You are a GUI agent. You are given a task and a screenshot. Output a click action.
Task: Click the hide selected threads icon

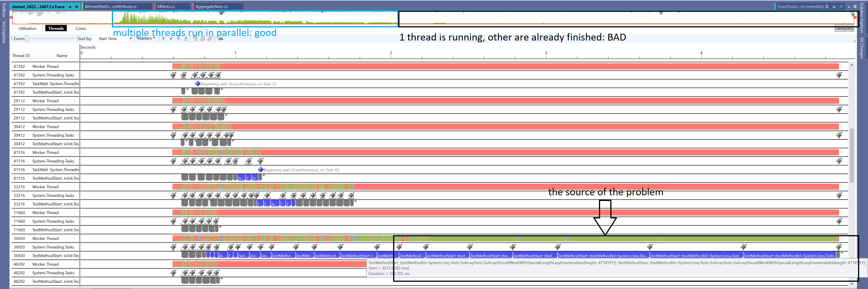click(195, 39)
